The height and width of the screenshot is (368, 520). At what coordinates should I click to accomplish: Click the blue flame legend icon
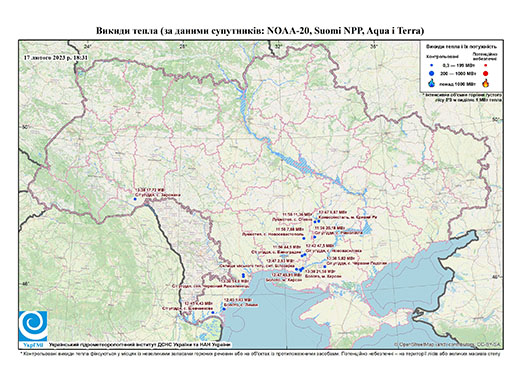click(x=432, y=83)
